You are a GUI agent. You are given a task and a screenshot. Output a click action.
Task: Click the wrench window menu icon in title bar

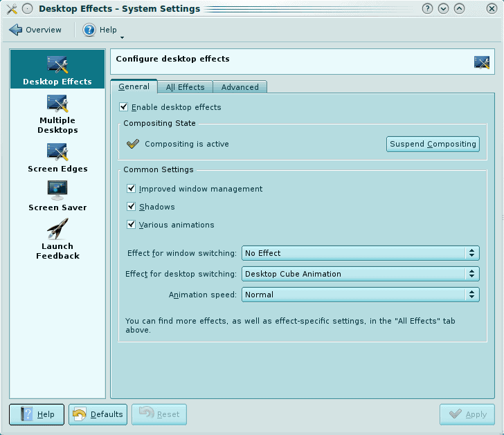(x=12, y=9)
